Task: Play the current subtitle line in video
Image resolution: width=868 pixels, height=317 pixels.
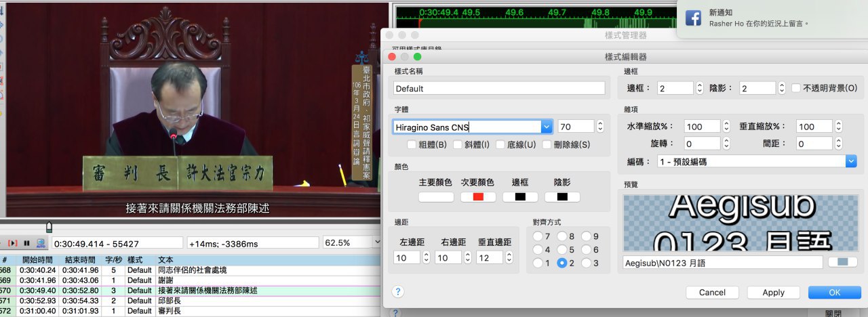Action: [x=13, y=243]
